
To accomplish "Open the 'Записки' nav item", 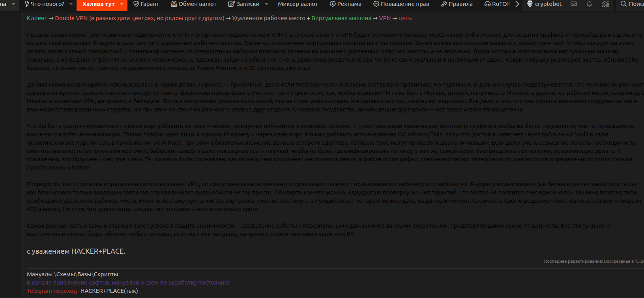I will [x=244, y=4].
